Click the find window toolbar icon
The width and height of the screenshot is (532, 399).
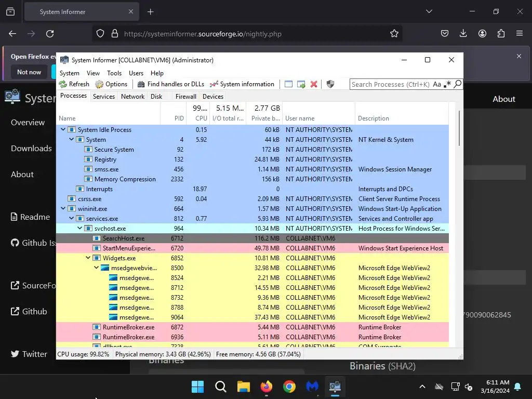pos(288,84)
